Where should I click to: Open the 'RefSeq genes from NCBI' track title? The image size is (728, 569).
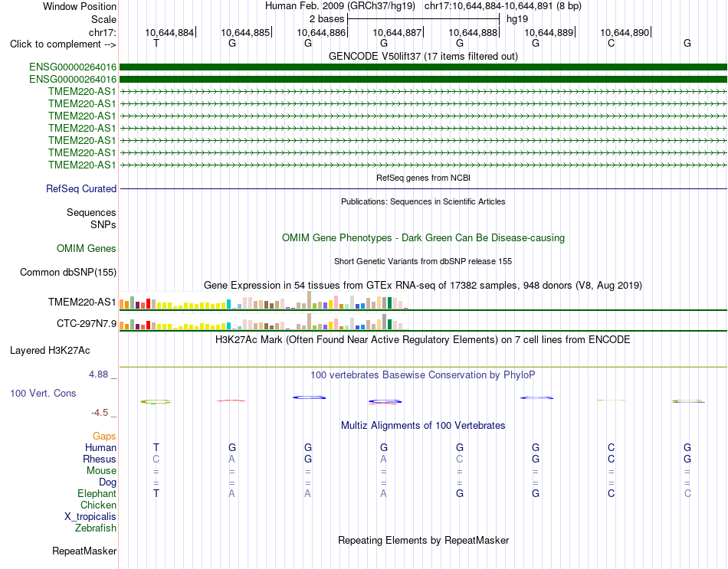pyautogui.click(x=423, y=178)
